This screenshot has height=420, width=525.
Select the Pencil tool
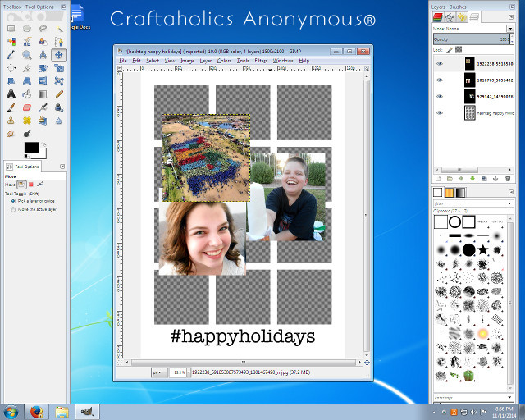click(59, 94)
